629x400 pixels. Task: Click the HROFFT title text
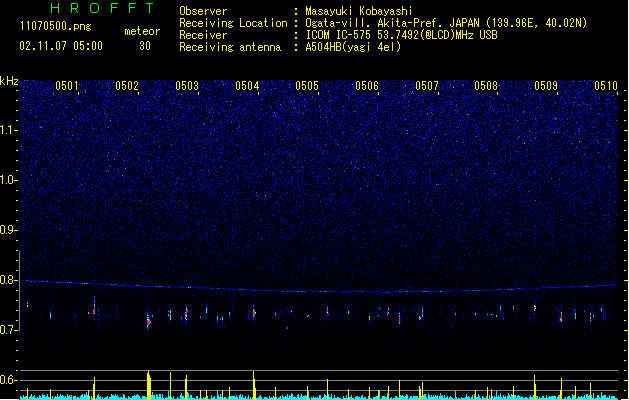click(x=102, y=8)
